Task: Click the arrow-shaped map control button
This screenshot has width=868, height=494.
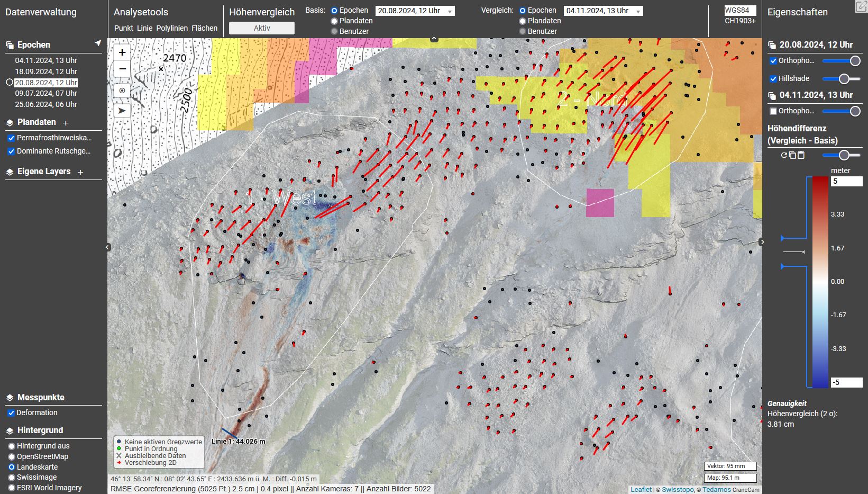Action: [x=122, y=111]
